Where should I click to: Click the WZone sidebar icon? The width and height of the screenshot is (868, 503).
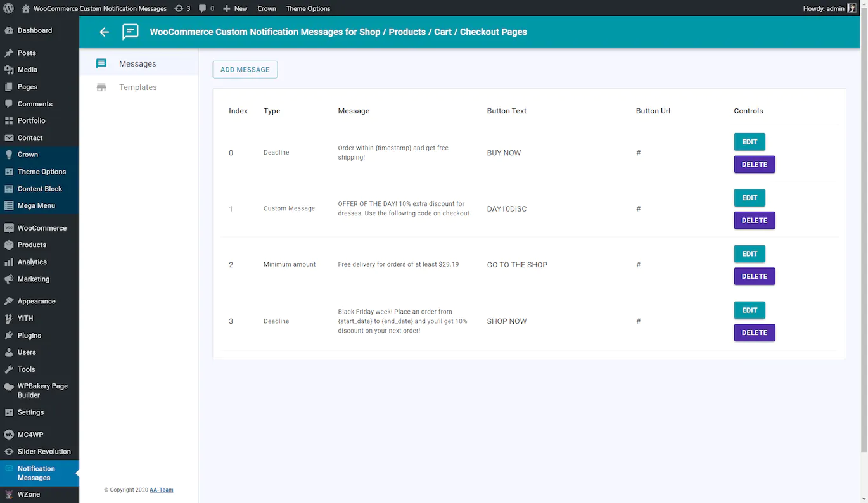[9, 495]
